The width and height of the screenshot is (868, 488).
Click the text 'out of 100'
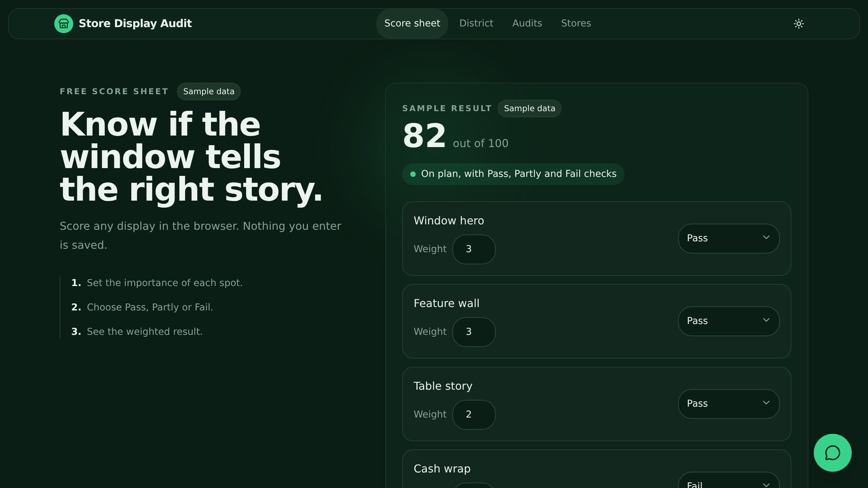480,143
